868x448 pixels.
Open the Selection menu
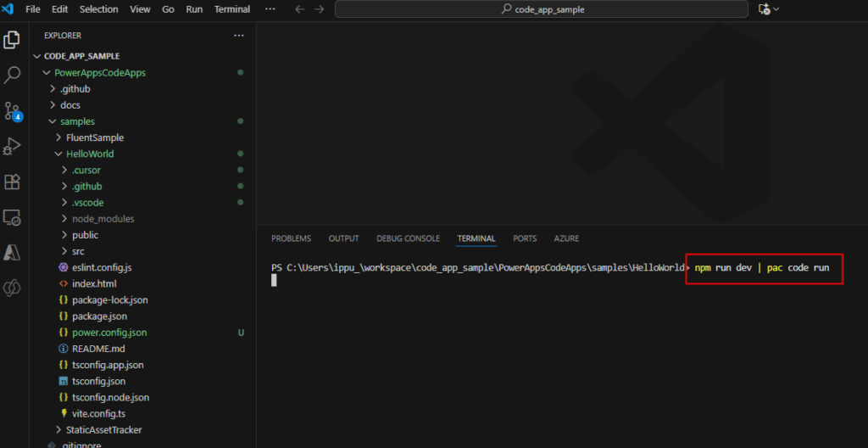(98, 8)
